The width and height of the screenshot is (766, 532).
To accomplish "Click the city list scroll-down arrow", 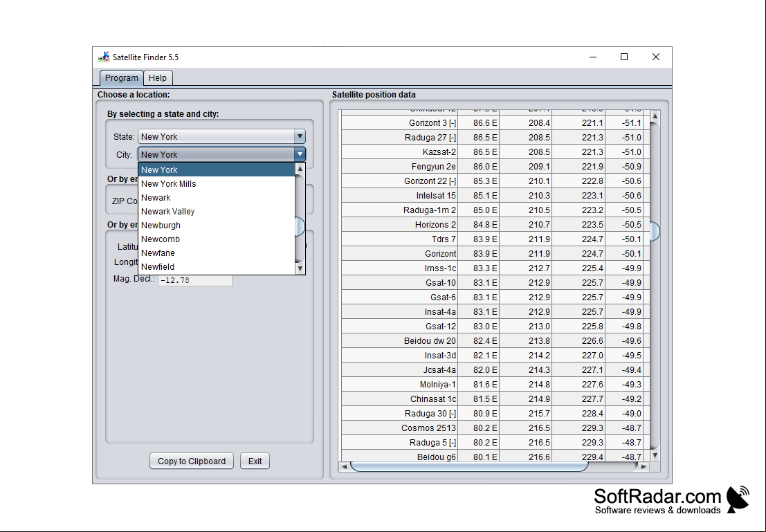I will [x=300, y=268].
